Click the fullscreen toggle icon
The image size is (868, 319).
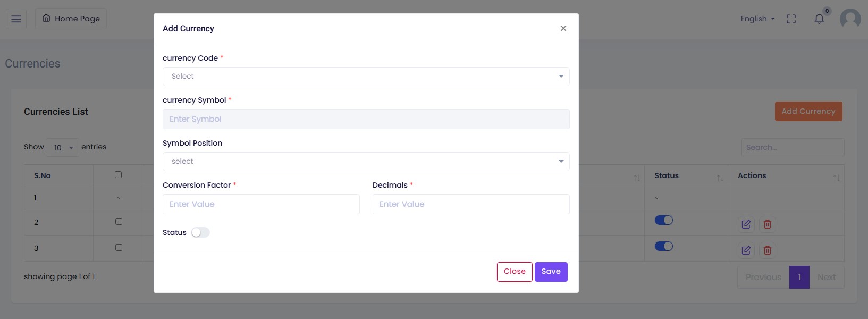(791, 19)
